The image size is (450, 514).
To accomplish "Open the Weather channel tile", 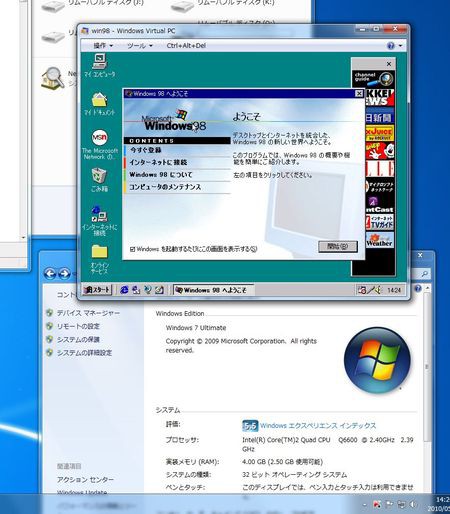I will coord(380,240).
